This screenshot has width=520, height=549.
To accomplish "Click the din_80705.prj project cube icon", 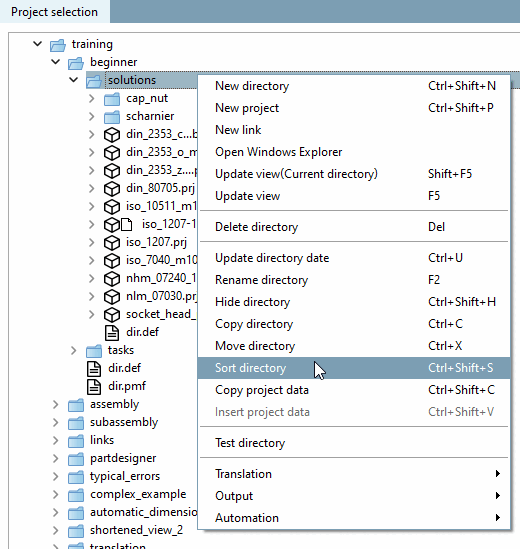I will (112, 189).
